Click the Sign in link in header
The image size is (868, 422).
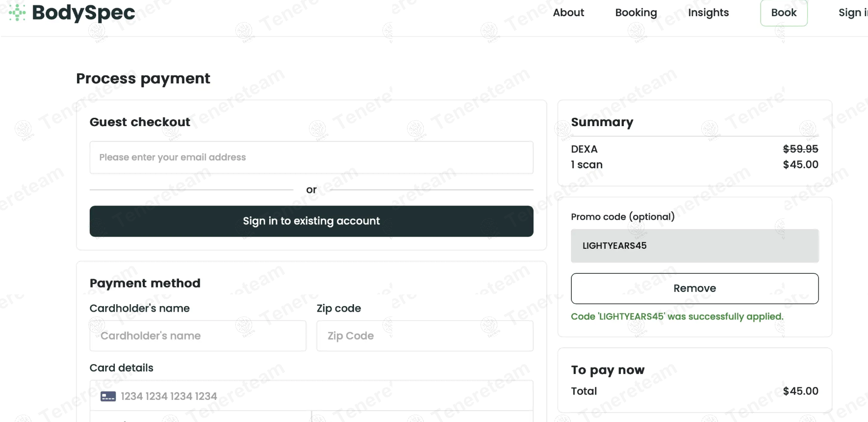pos(852,13)
